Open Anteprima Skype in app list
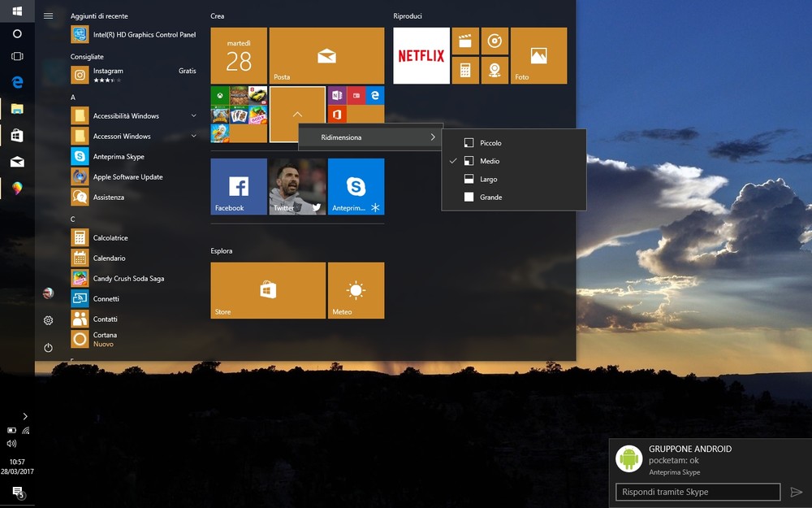This screenshot has width=812, height=508. click(x=134, y=156)
